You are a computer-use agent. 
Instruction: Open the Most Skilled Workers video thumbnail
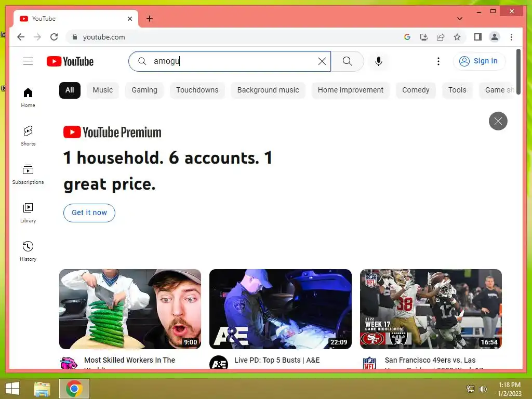130,309
